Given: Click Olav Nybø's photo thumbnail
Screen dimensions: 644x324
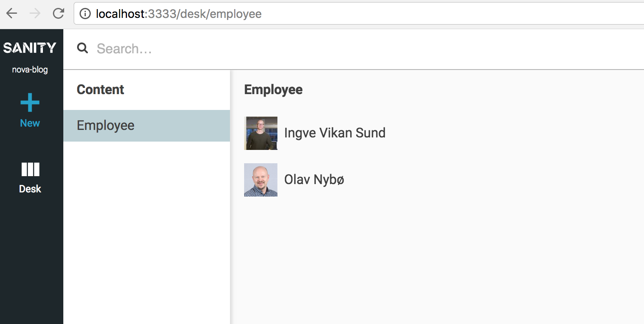Looking at the screenshot, I should (x=261, y=180).
